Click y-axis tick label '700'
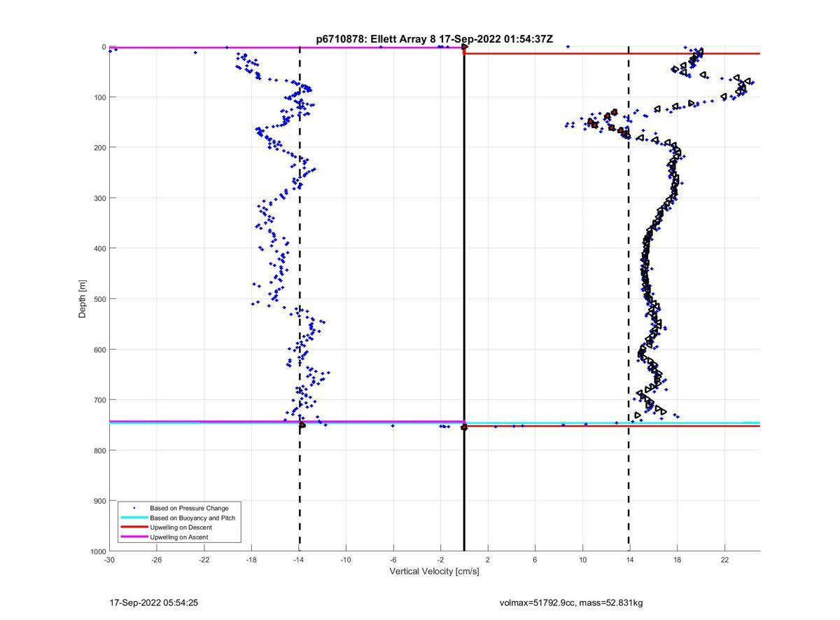The width and height of the screenshot is (840, 620). point(99,400)
